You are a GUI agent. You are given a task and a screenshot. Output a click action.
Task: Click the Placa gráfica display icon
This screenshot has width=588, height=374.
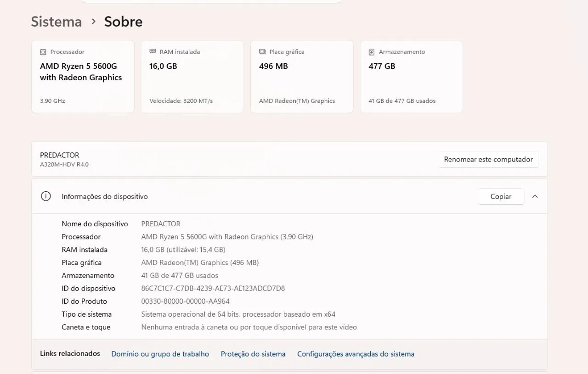click(x=262, y=52)
